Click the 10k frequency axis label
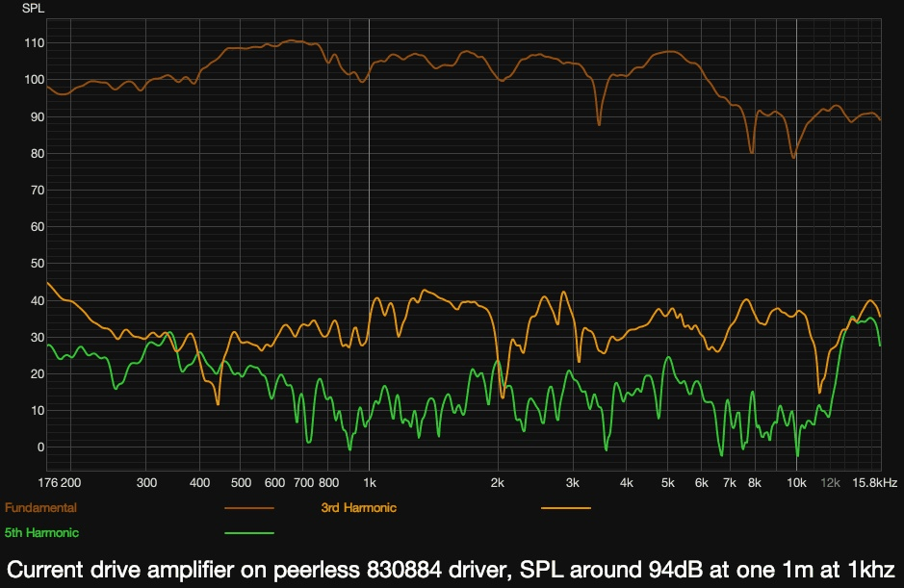The height and width of the screenshot is (588, 904). pos(797,483)
